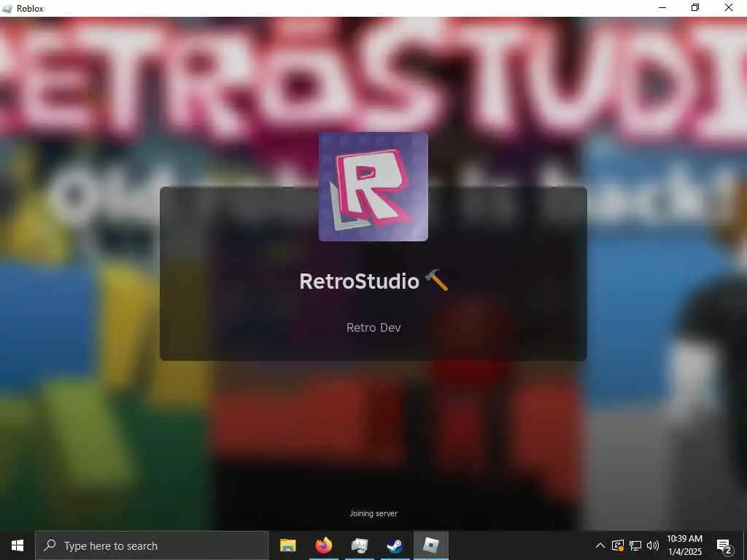
Task: Close the Roblox window
Action: 729,8
